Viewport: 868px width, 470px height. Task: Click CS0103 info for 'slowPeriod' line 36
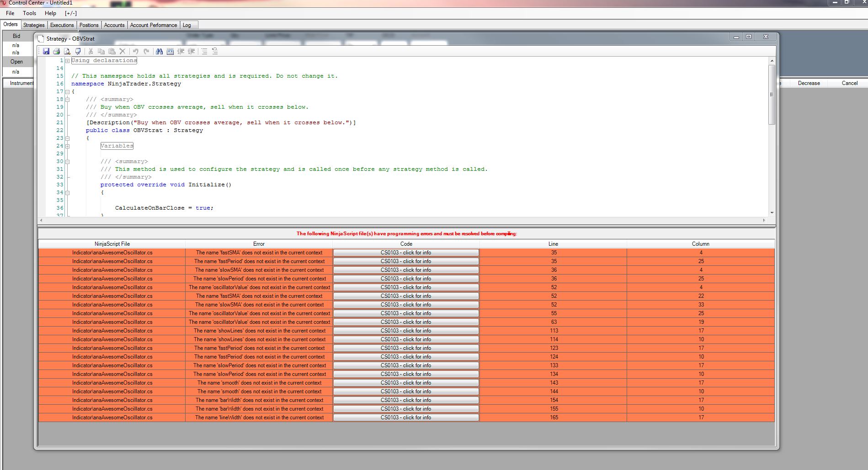406,279
